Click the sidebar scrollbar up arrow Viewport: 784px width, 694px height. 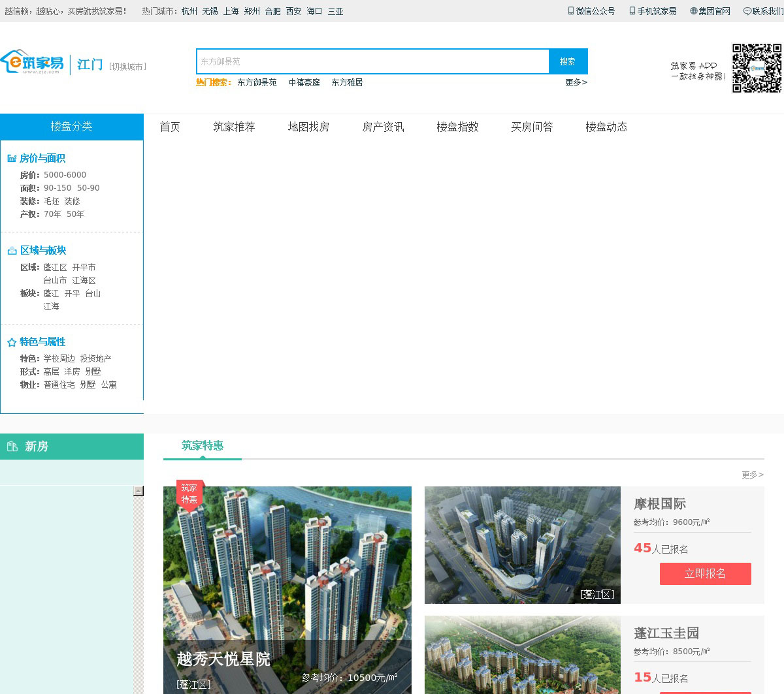pos(139,491)
